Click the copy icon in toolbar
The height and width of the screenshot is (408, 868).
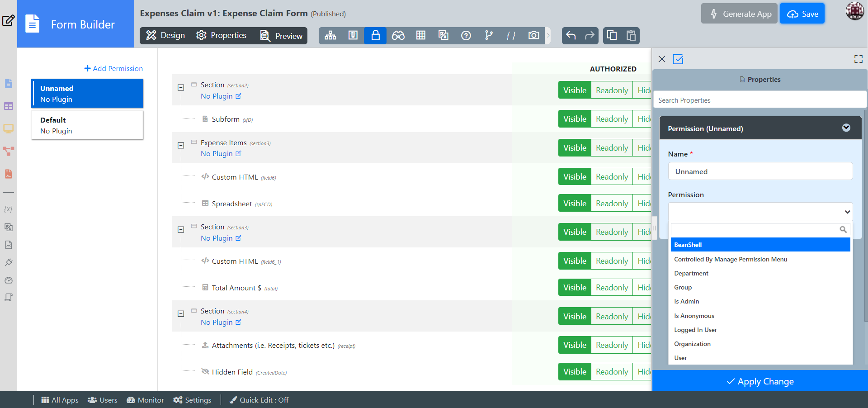[x=612, y=35]
